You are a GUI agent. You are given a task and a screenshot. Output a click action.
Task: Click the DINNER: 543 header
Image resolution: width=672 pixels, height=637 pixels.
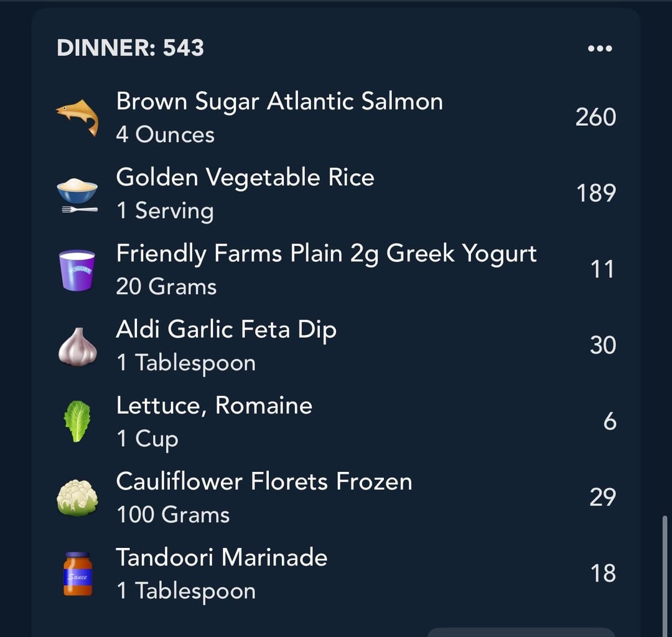point(130,47)
